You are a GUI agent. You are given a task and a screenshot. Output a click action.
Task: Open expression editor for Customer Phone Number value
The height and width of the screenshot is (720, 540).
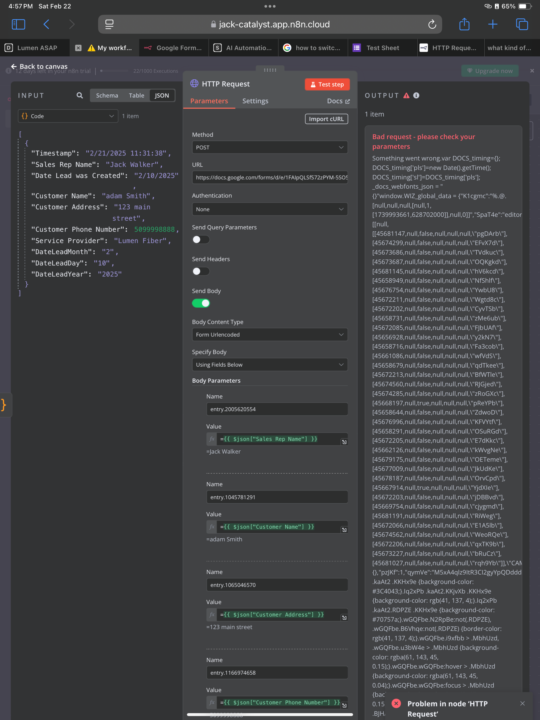tap(344, 705)
